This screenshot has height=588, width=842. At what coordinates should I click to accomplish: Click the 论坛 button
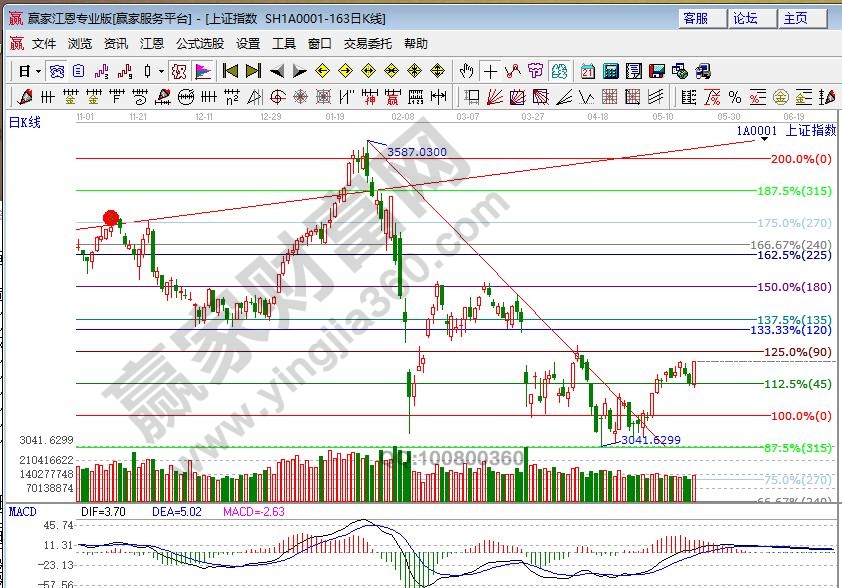point(746,18)
